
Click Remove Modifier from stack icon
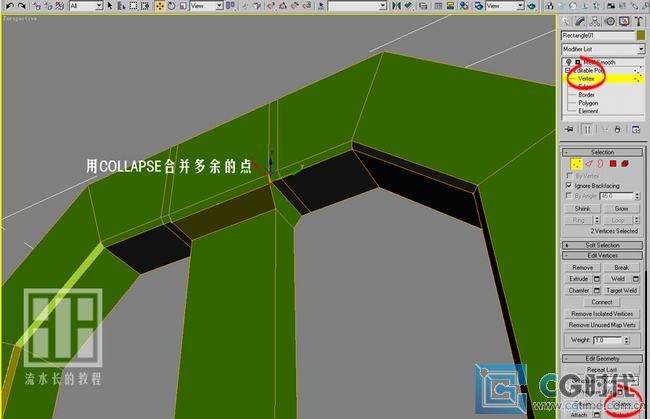(618, 130)
